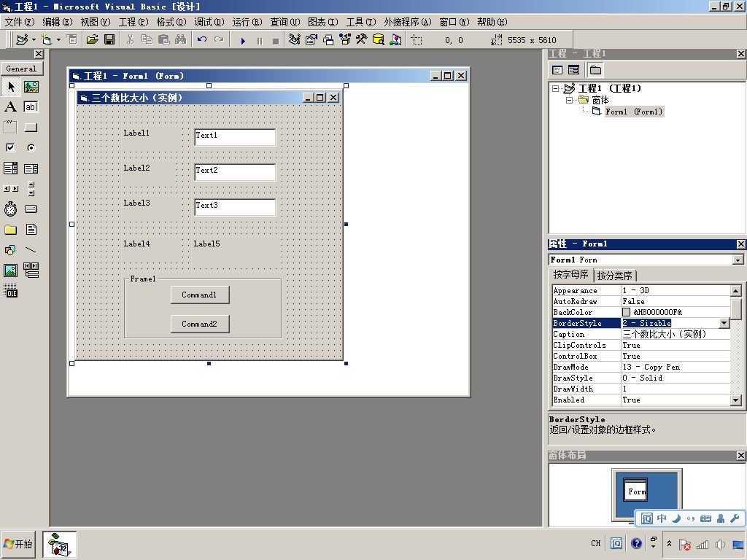This screenshot has width=747, height=560.
Task: Click the 开始 Start button
Action: pos(18,544)
